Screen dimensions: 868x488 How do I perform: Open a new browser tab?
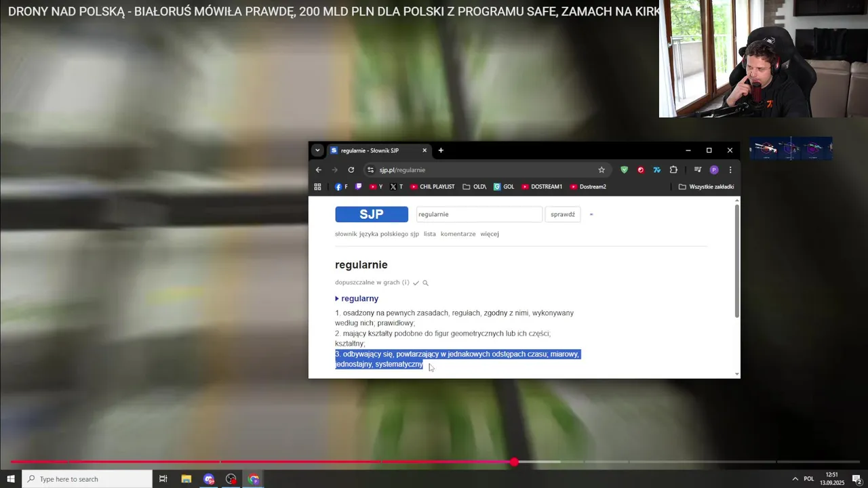click(x=441, y=150)
